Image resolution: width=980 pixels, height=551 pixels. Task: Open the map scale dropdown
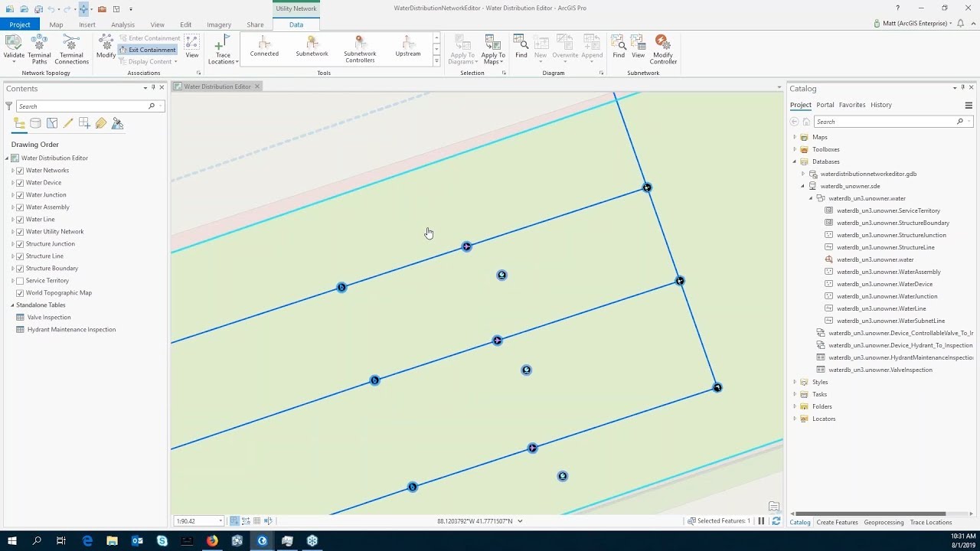coord(220,521)
